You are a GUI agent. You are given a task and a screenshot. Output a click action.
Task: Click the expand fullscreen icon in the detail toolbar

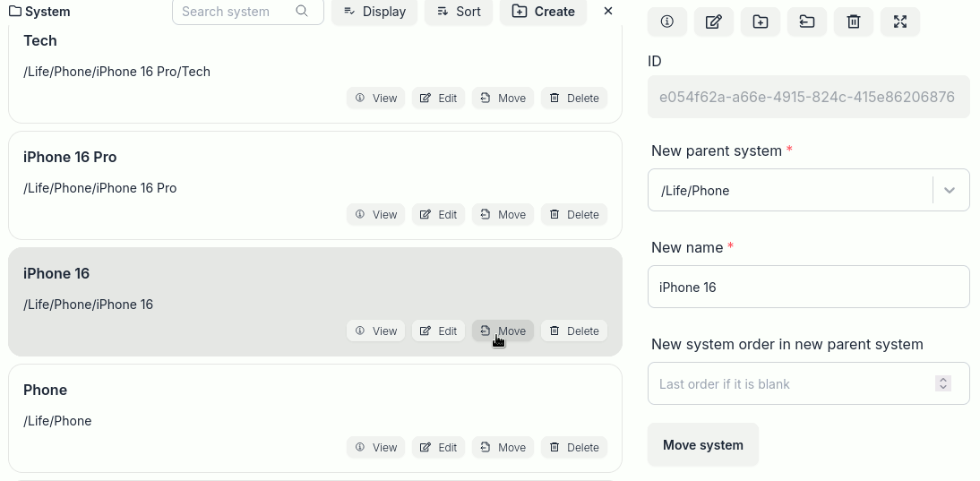(x=900, y=21)
